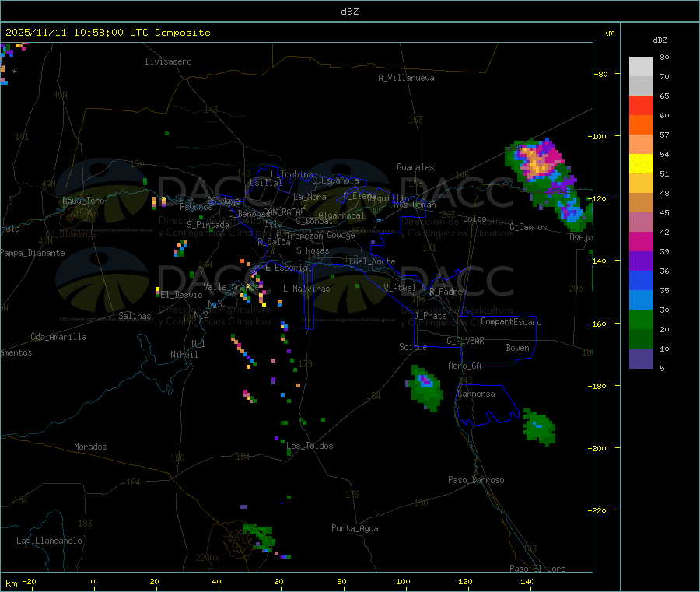The image size is (700, 592).
Task: Pick the yellow 51–54 dBZ legend swatch
Action: (x=641, y=164)
